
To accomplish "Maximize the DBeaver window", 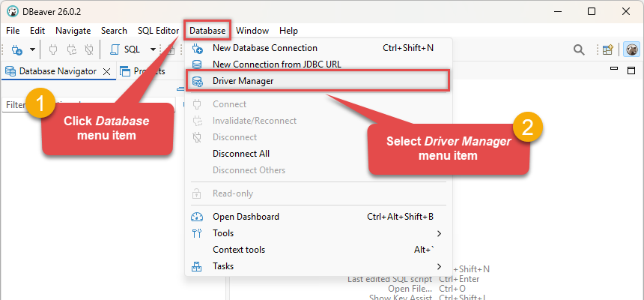I will (592, 11).
